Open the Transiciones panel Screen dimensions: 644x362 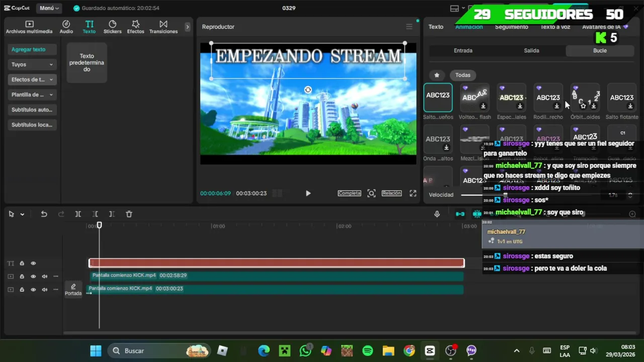(164, 27)
